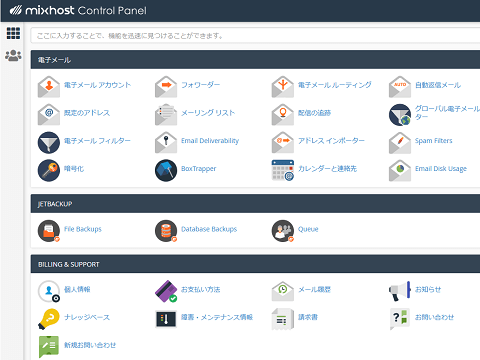Open the JetBackup Queue icon
The image size is (480, 360).
283,231
